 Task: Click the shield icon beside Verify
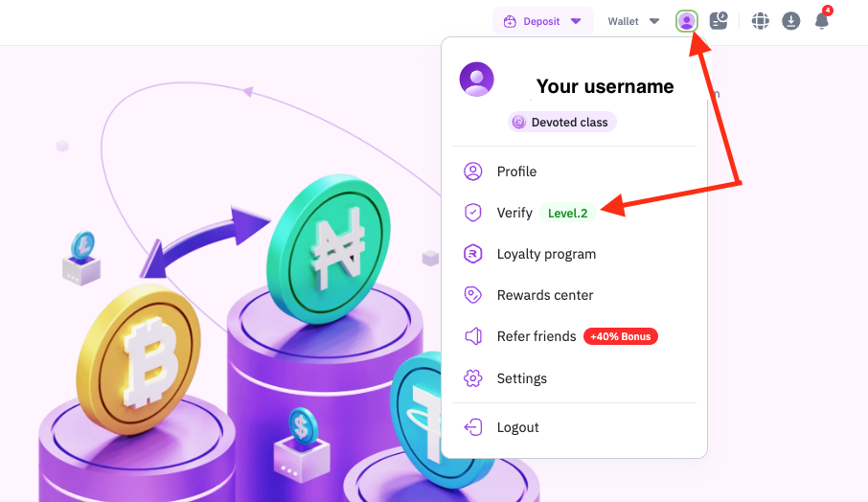[472, 213]
